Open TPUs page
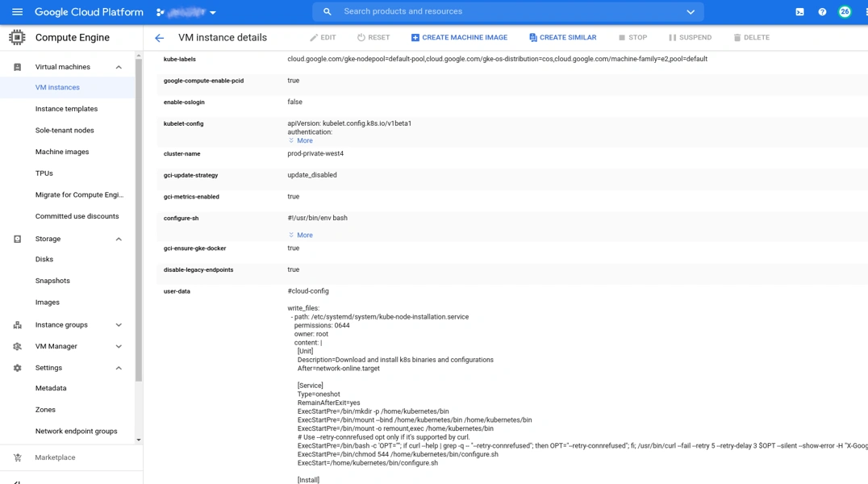 tap(44, 173)
